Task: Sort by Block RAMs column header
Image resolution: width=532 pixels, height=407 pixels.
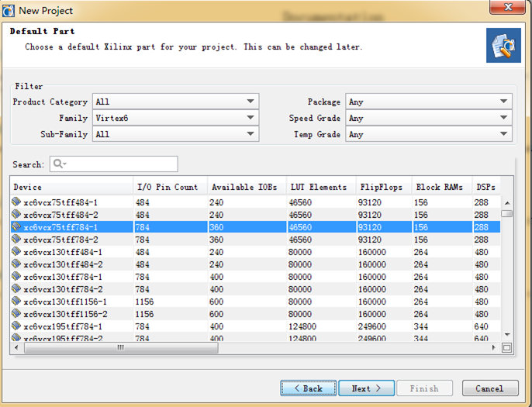Action: (442, 187)
